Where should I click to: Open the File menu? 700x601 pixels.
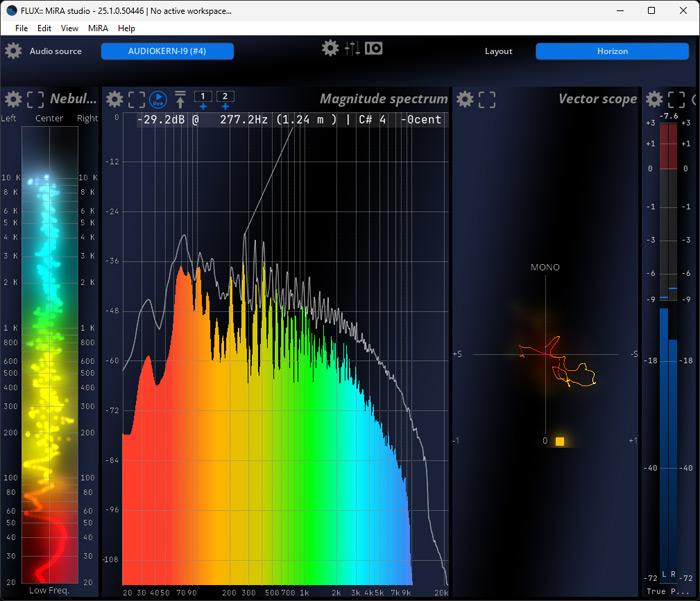(21, 28)
